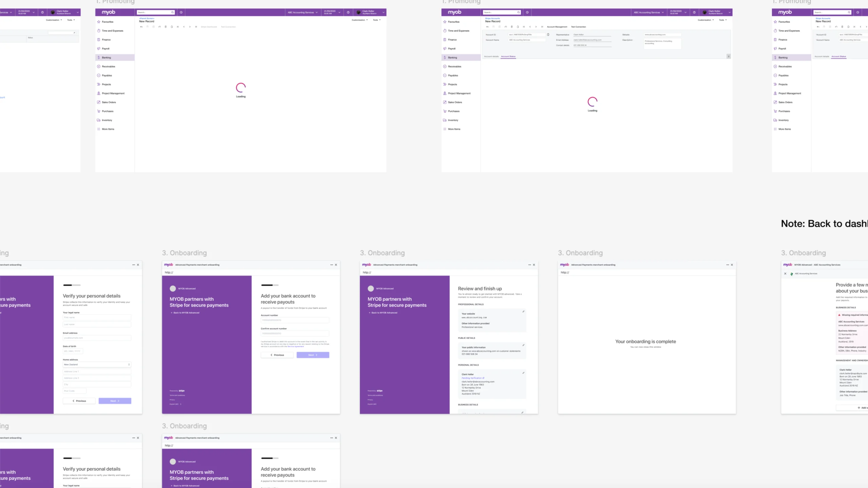
Task: Open more options in Review and finish up window
Action: pyautogui.click(x=529, y=265)
